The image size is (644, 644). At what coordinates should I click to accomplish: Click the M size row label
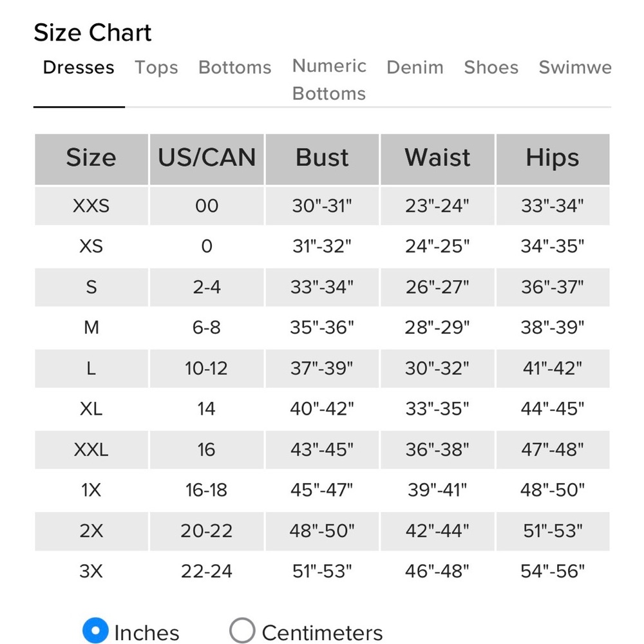(91, 328)
